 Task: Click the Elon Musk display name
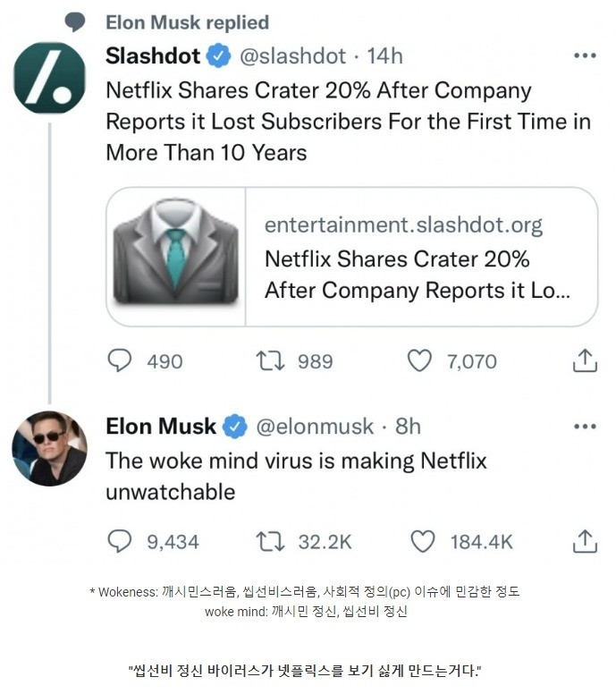(161, 427)
